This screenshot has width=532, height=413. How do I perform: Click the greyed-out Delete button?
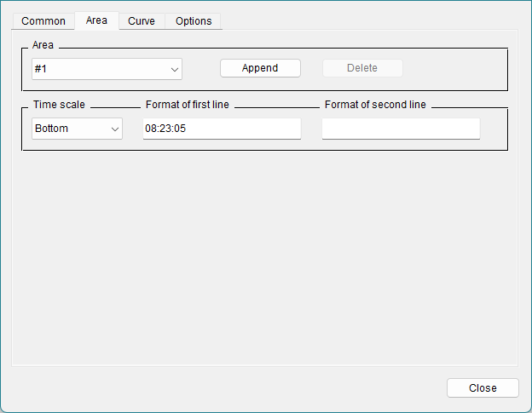(x=362, y=68)
